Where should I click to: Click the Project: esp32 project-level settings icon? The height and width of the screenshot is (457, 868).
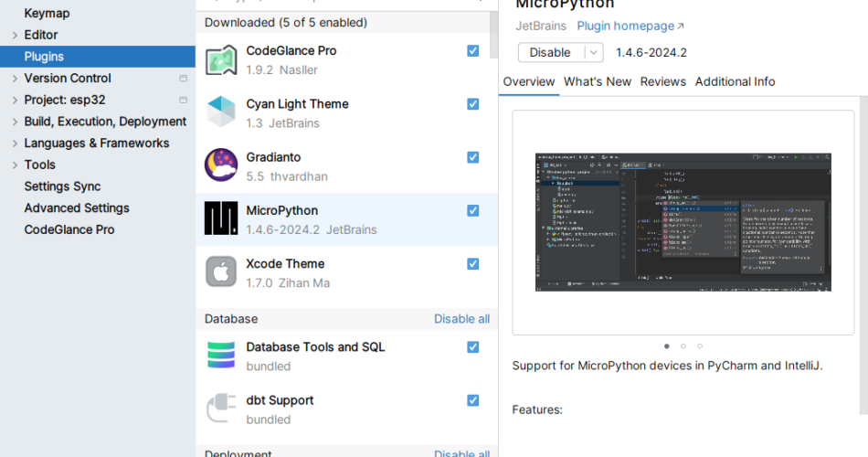pyautogui.click(x=184, y=100)
